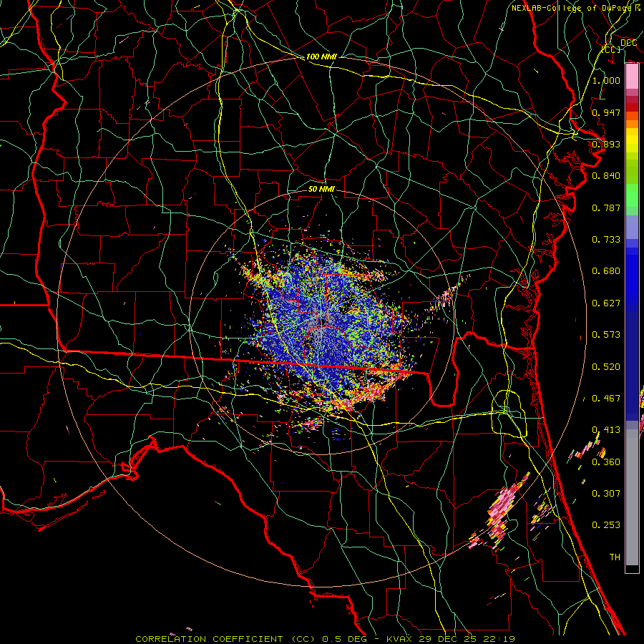Screen dimensions: 644x644
Task: Click the KVAX radar site at the rings' center
Action: tap(321, 323)
